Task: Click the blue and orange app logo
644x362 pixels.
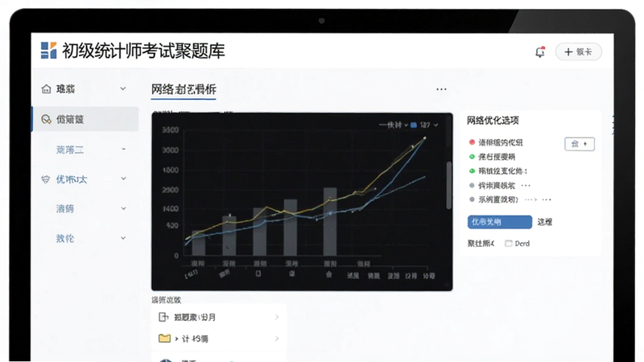Action: 48,50
